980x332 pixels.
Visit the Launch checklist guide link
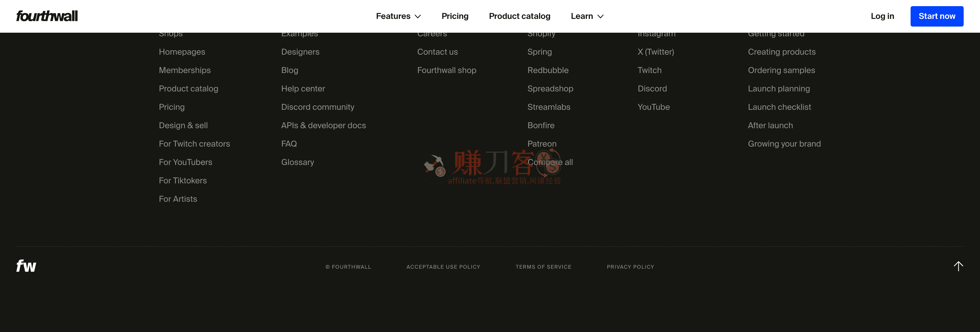coord(779,107)
